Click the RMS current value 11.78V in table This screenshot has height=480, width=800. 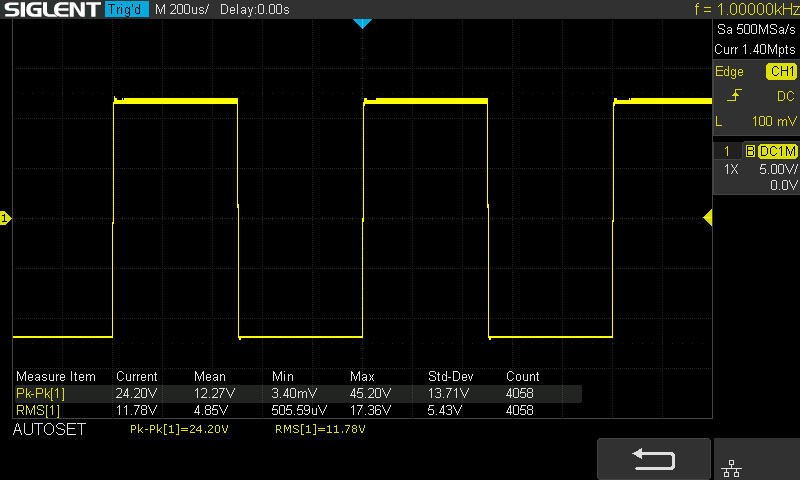[x=136, y=411]
